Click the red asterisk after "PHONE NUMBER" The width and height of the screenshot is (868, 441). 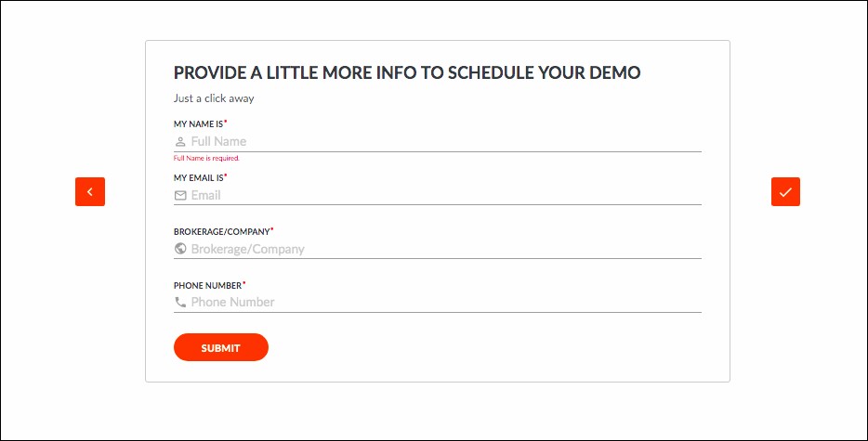point(244,284)
